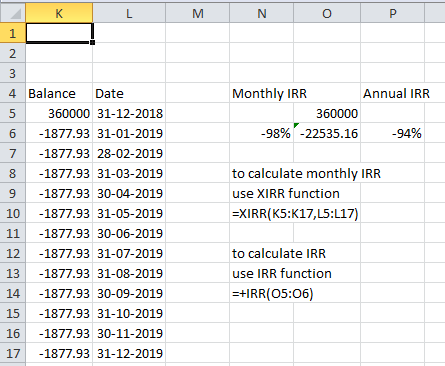Select column M header
Image resolution: width=445 pixels, height=366 pixels.
coord(198,13)
